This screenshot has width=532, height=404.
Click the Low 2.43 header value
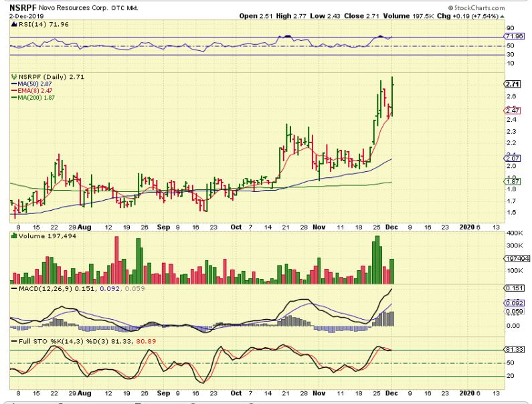tap(325, 16)
